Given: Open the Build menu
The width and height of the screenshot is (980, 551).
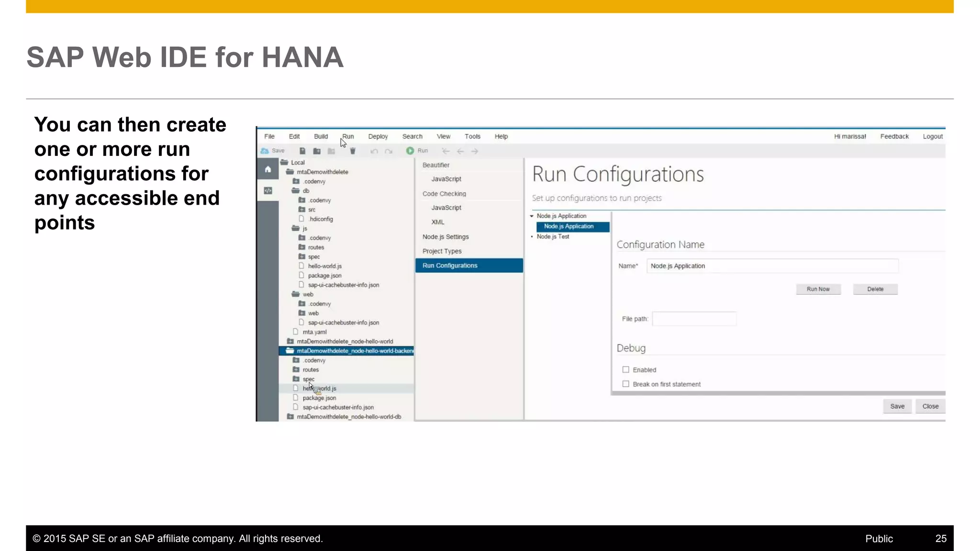Looking at the screenshot, I should (x=321, y=136).
